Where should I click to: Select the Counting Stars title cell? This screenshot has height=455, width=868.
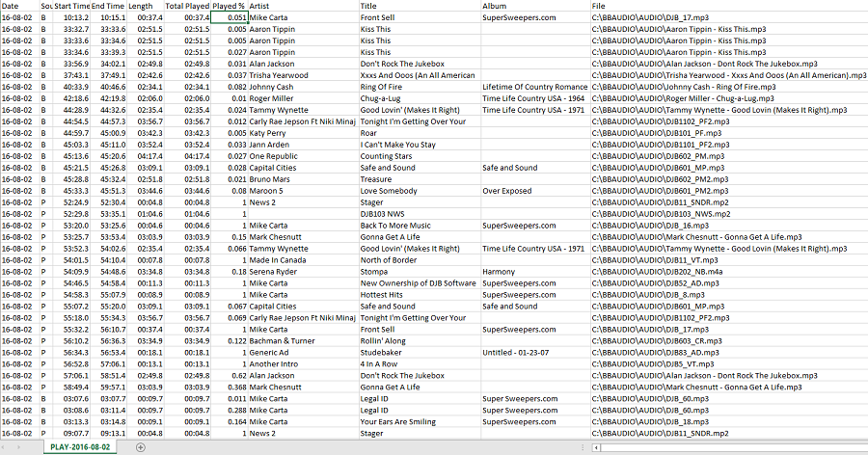point(420,156)
